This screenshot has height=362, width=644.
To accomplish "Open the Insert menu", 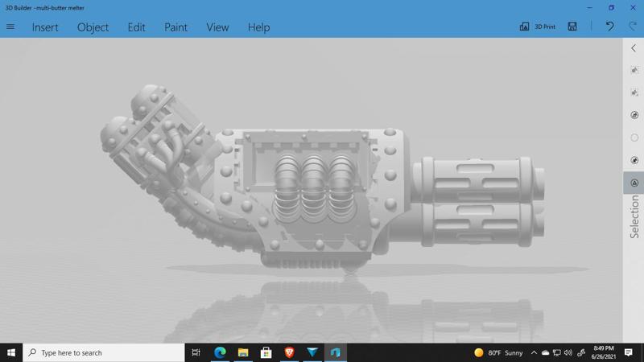I will click(45, 27).
